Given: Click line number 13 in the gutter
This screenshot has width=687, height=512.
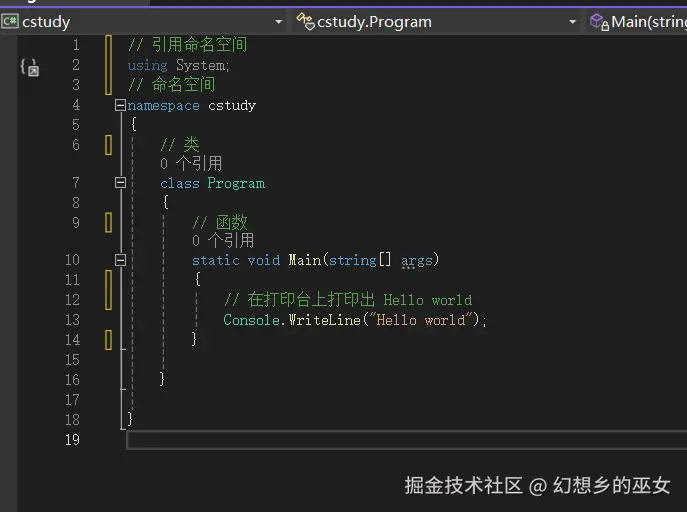Looking at the screenshot, I should tap(72, 320).
